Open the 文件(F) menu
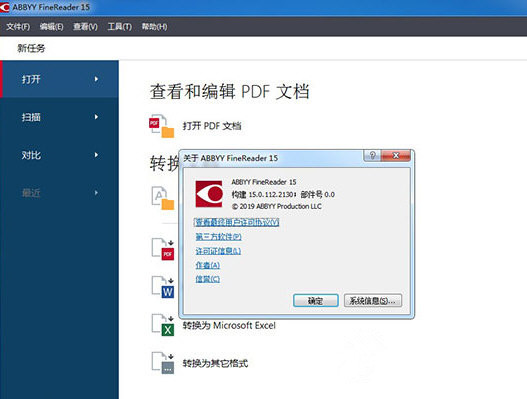The width and height of the screenshot is (527, 399). [x=18, y=27]
